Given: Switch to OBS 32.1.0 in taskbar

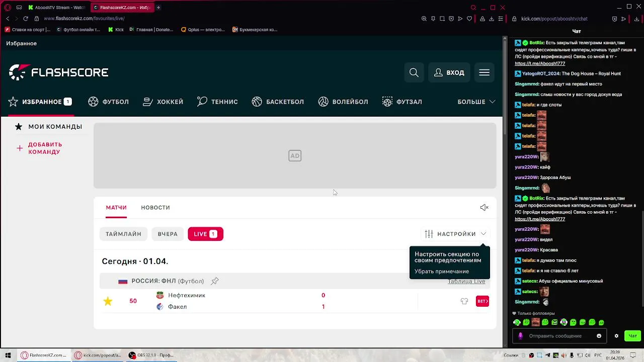Looking at the screenshot, I should pyautogui.click(x=150, y=355).
